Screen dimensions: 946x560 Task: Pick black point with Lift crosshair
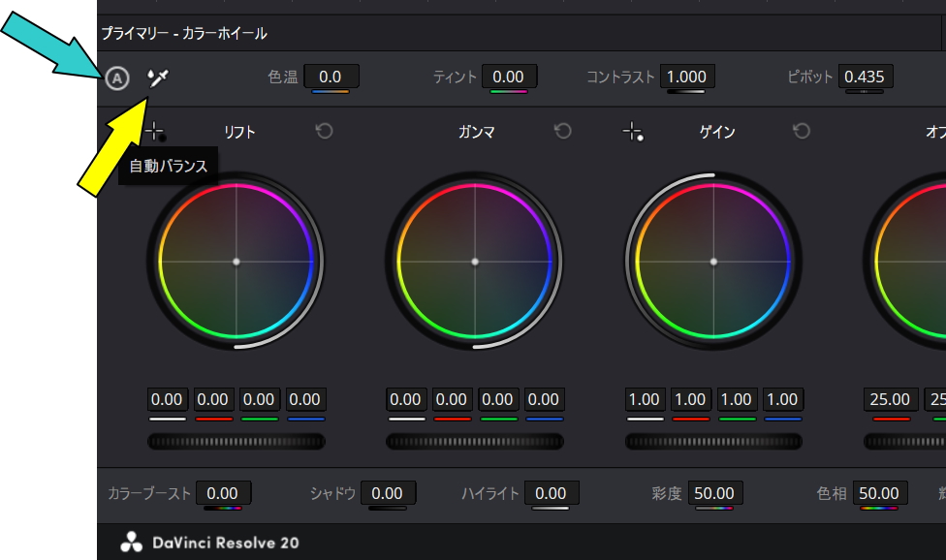click(x=155, y=132)
